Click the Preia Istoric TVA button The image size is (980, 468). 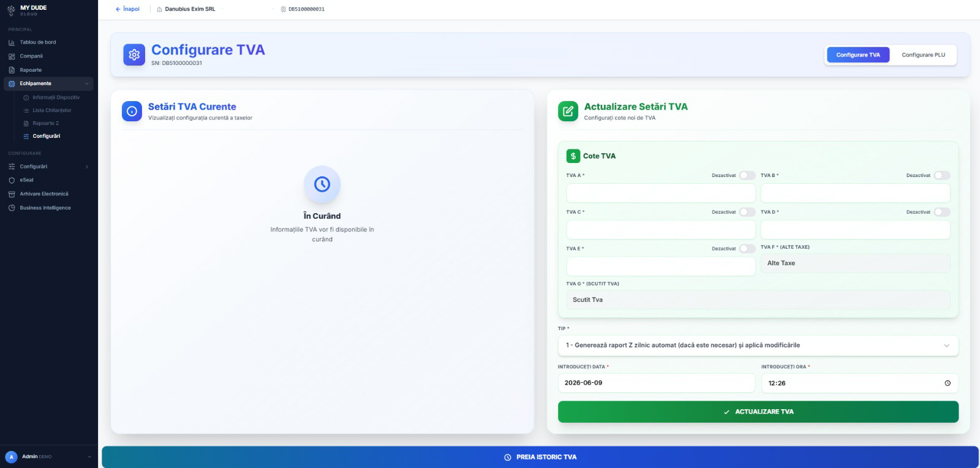(540, 457)
